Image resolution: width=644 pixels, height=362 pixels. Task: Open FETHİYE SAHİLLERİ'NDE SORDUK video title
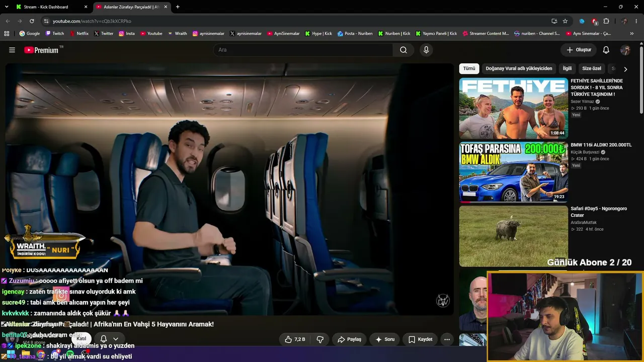tap(597, 87)
